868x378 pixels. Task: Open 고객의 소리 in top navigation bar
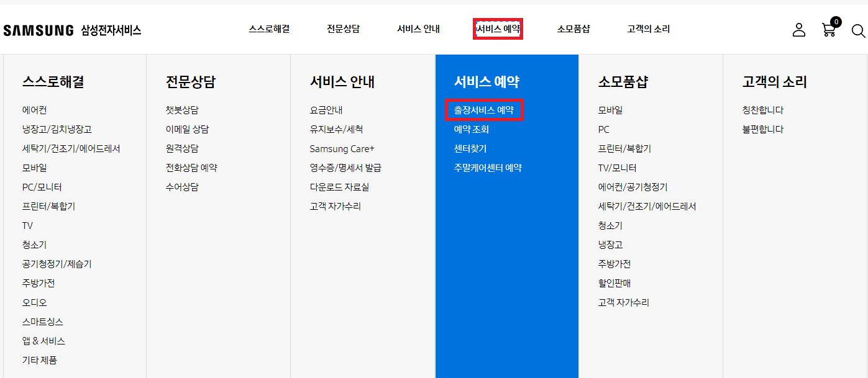click(649, 29)
